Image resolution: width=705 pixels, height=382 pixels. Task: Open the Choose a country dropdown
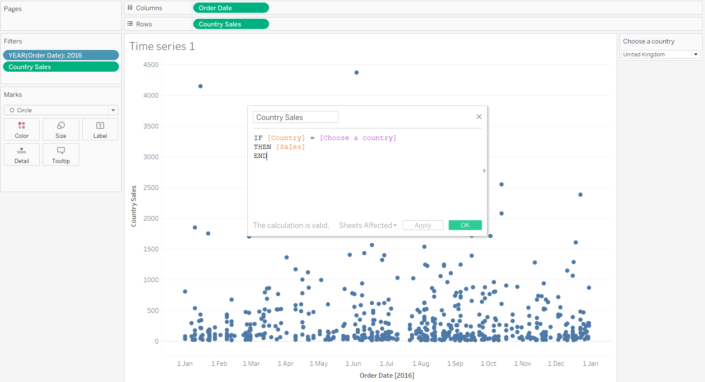(x=660, y=54)
